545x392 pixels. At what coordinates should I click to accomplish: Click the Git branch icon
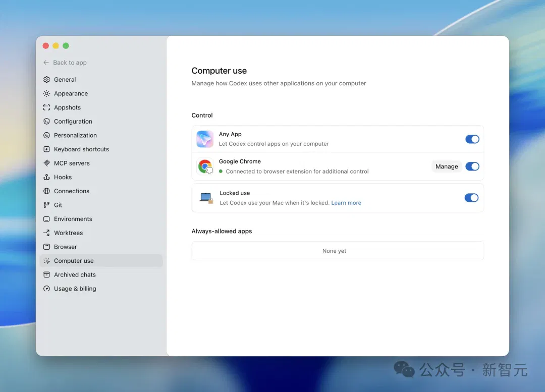(x=46, y=205)
